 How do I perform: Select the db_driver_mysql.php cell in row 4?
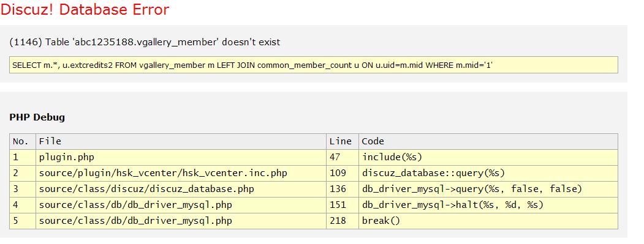(x=181, y=205)
